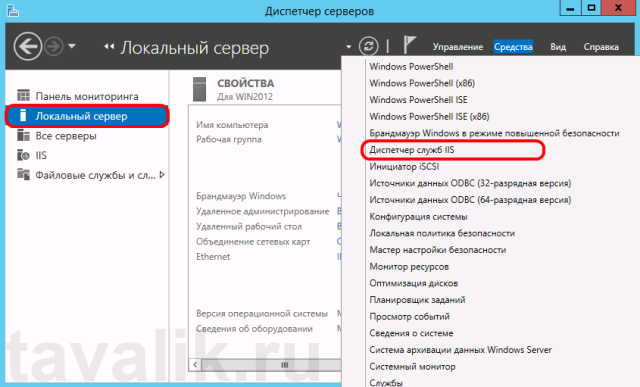Launch Windows PowerShell from menu

click(411, 67)
